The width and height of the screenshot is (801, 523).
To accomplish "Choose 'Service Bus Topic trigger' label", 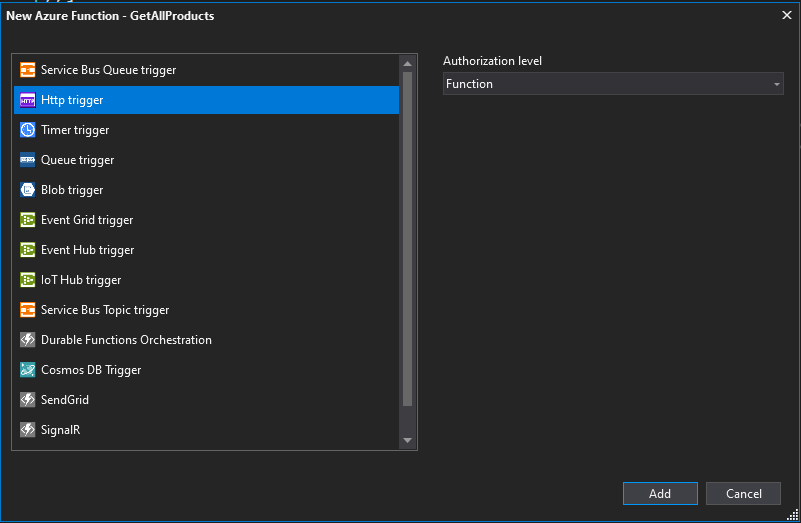I will coord(105,310).
